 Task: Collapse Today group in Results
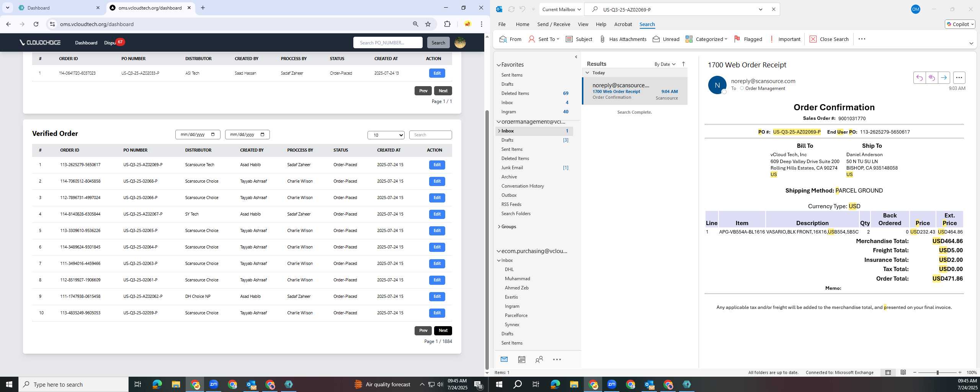pos(587,73)
